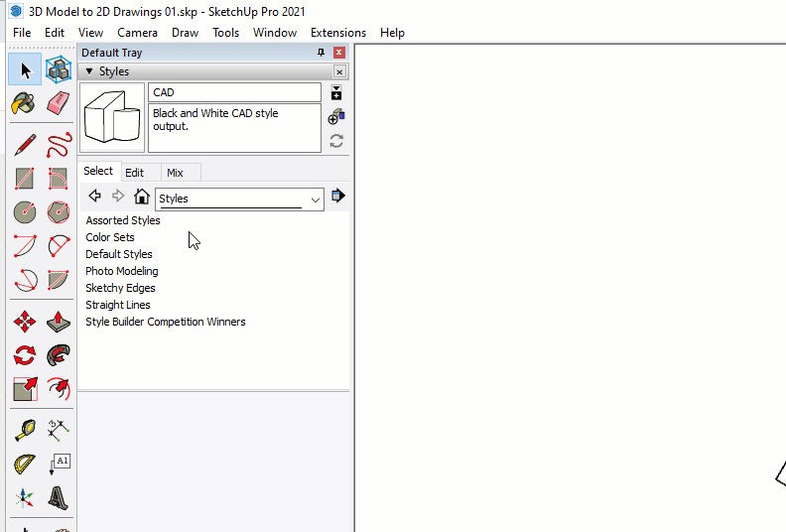Select the 3D Text tool
Viewport: 786px width, 532px height.
[x=59, y=498]
